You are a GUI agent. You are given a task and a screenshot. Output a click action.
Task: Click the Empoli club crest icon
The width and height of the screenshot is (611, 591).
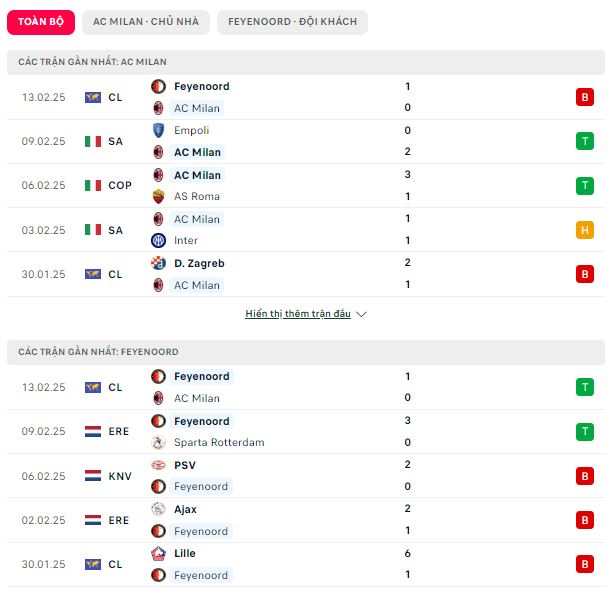click(158, 131)
